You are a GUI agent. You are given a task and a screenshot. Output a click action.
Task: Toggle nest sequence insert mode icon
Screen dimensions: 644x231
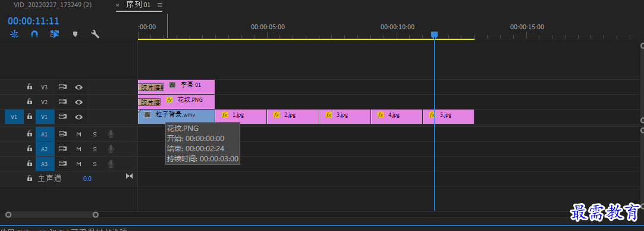click(14, 34)
